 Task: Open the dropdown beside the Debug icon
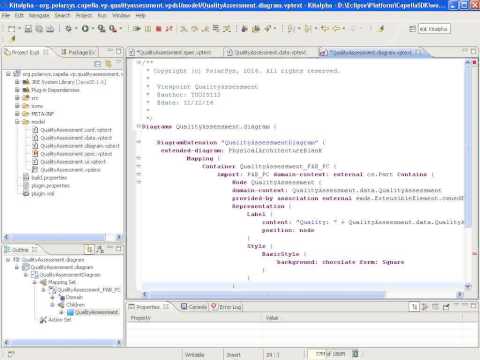pos(76,29)
